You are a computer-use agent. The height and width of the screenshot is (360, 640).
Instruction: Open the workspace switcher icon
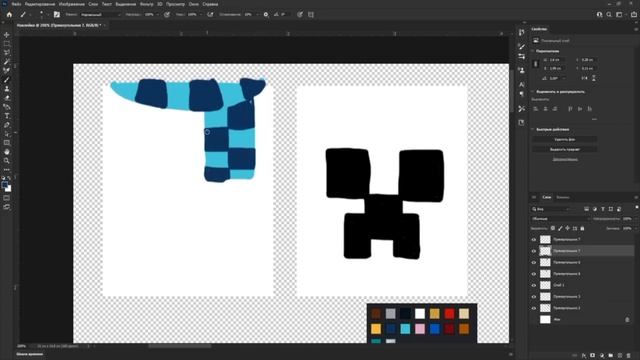[x=619, y=14]
